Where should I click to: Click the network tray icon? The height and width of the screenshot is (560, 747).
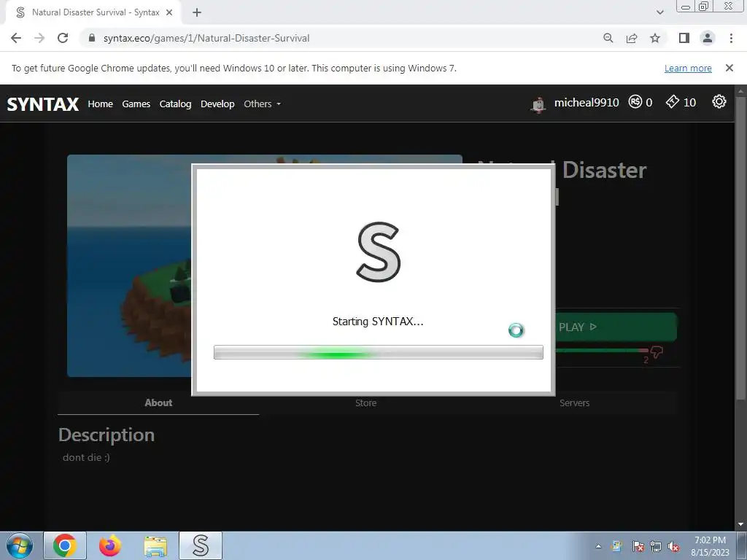[656, 546]
